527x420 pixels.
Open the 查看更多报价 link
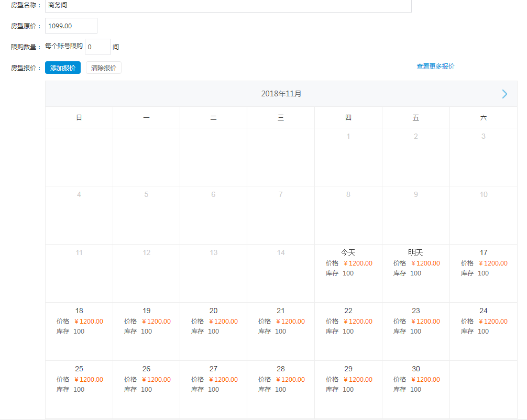tap(435, 67)
